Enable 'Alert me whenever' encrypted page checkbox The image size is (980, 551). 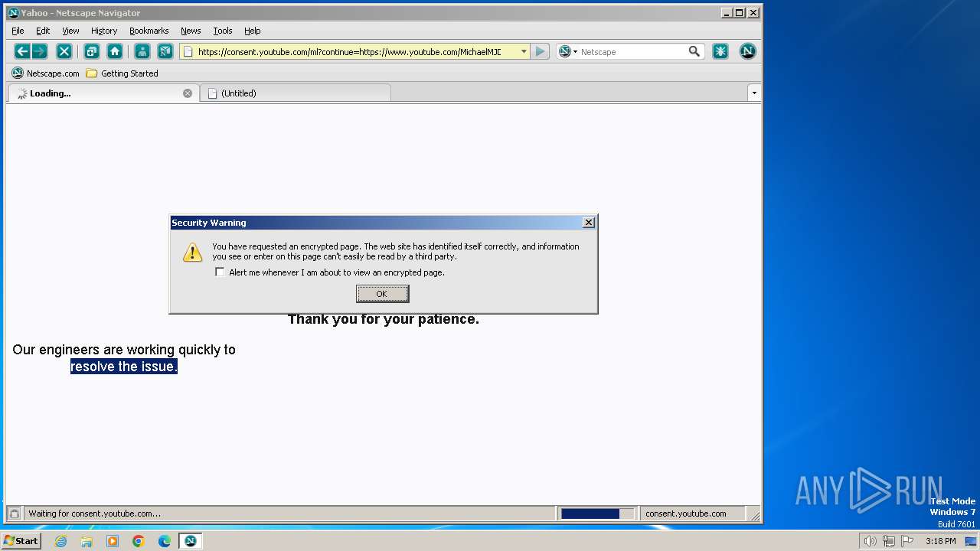coord(220,272)
